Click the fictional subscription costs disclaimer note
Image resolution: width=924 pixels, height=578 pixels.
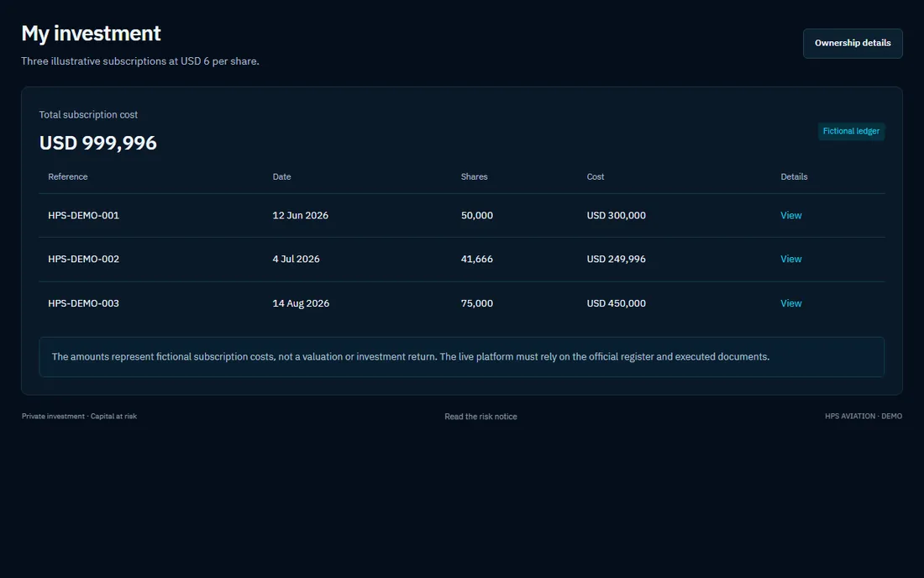point(461,357)
